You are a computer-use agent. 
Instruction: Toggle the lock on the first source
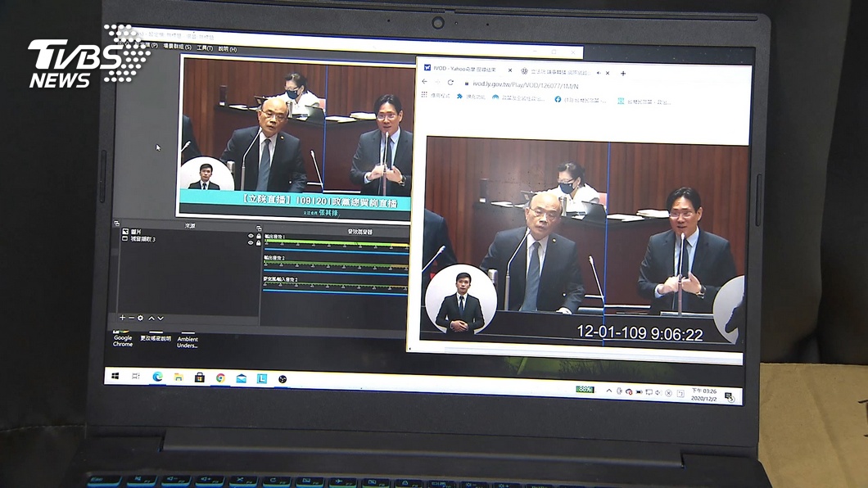pyautogui.click(x=259, y=236)
